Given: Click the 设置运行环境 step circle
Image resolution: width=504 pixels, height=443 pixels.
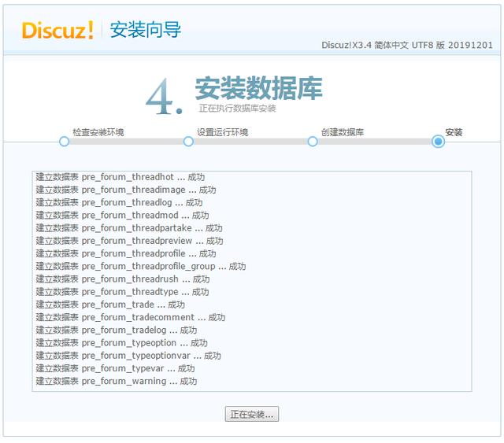Looking at the screenshot, I should 188,142.
